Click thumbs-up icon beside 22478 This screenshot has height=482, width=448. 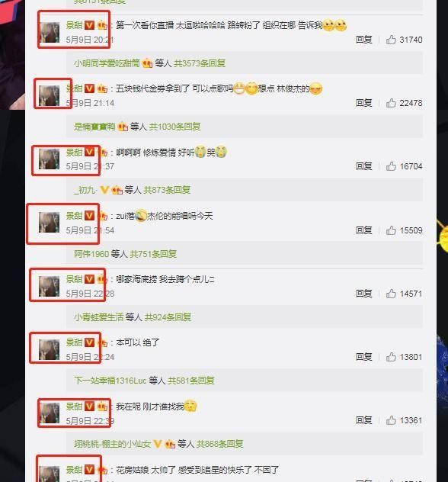391,103
